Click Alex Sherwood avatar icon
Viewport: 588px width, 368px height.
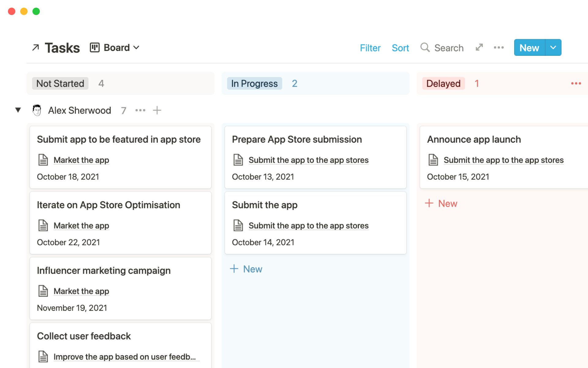[37, 110]
